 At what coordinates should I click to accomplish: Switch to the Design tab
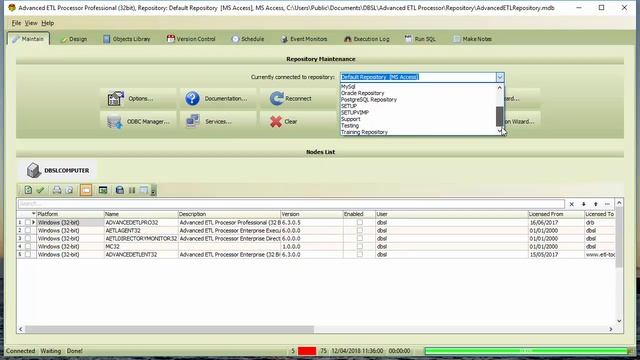point(74,39)
